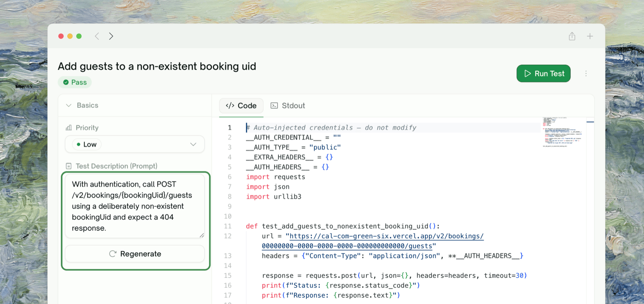Collapse the Basics section chevron
This screenshot has height=304, width=644.
pyautogui.click(x=69, y=105)
